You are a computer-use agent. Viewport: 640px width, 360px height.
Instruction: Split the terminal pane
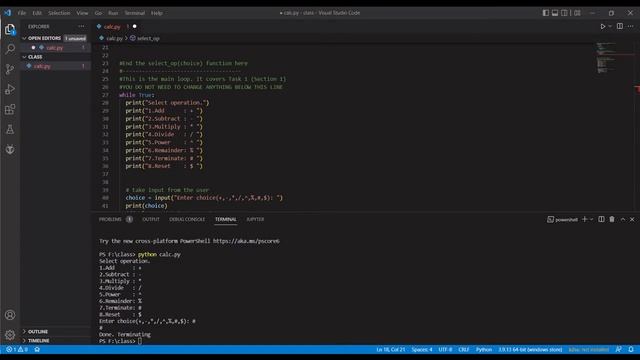[601, 219]
